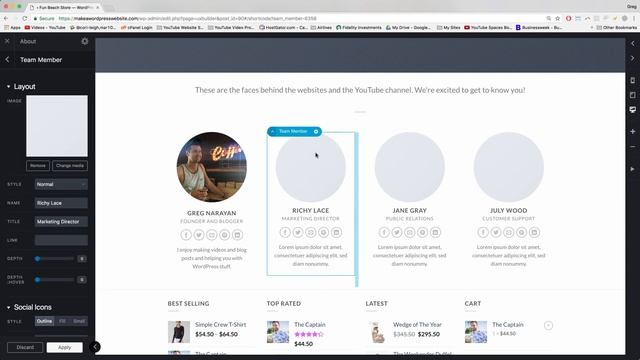Open builder settings gear icon

tap(84, 41)
